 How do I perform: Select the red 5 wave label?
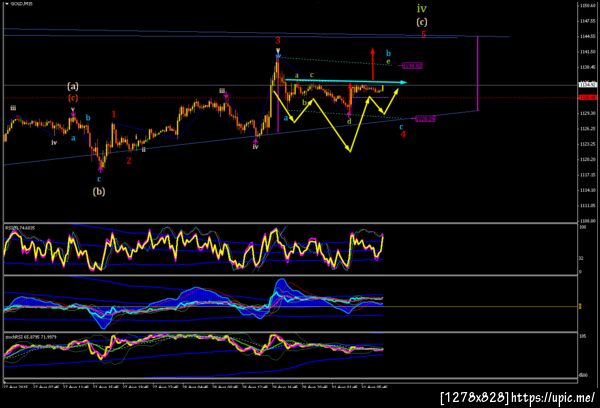[424, 34]
